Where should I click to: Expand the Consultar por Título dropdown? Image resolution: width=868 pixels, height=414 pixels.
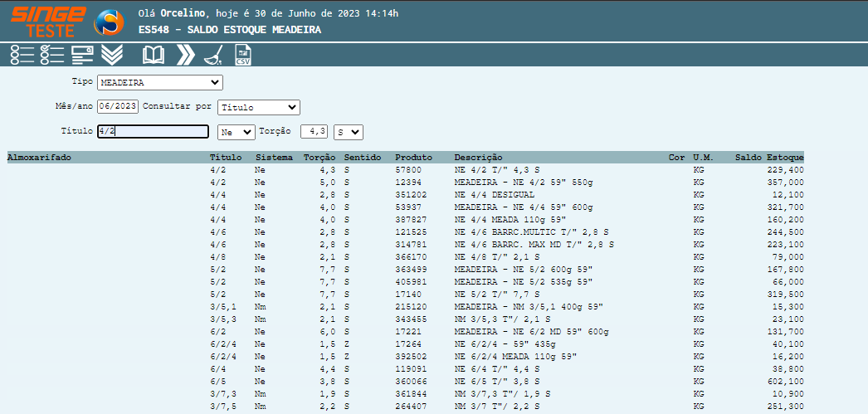pyautogui.click(x=258, y=107)
